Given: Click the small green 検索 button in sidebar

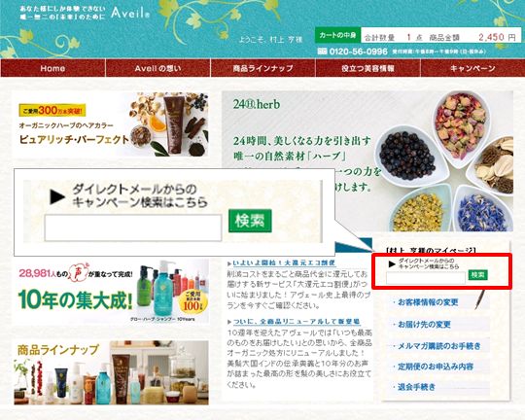Looking at the screenshot, I should (x=477, y=275).
